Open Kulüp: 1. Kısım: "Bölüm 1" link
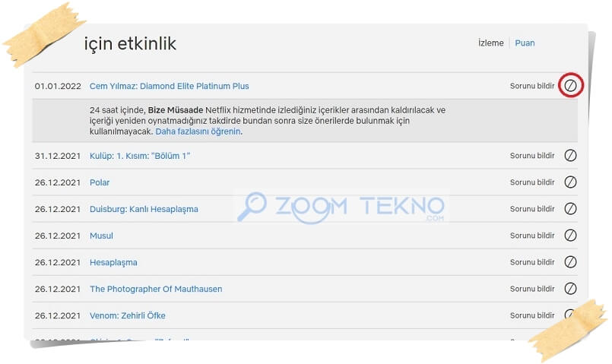The height and width of the screenshot is (364, 612). coord(140,156)
